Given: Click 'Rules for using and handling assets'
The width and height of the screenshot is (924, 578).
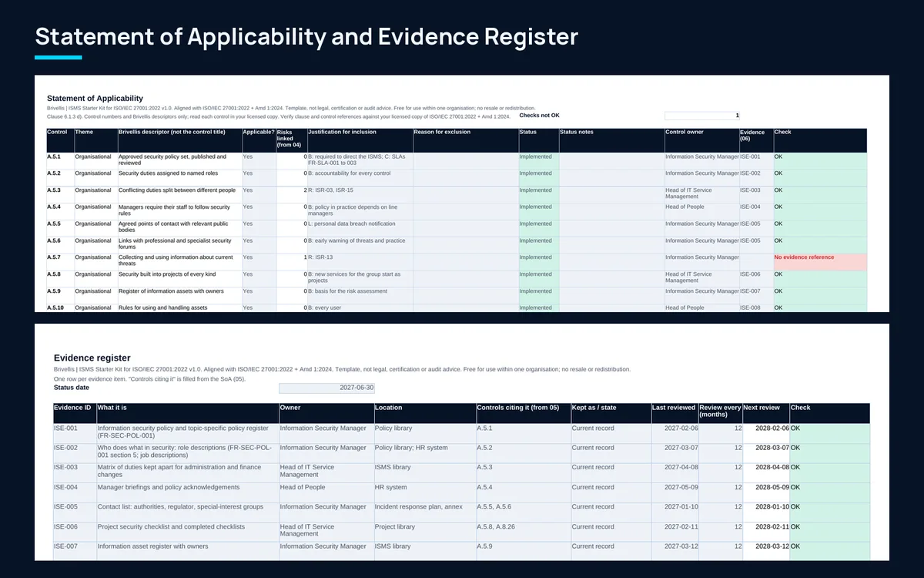Looking at the screenshot, I should (x=179, y=308).
